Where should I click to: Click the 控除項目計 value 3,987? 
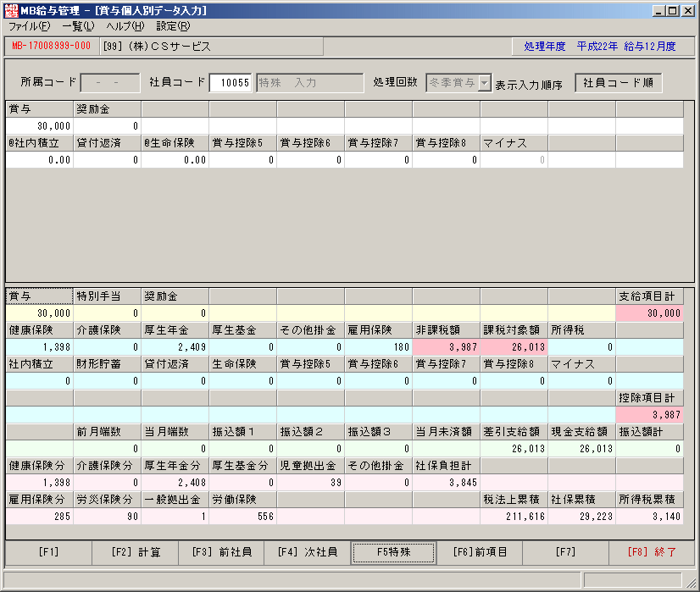pyautogui.click(x=649, y=415)
